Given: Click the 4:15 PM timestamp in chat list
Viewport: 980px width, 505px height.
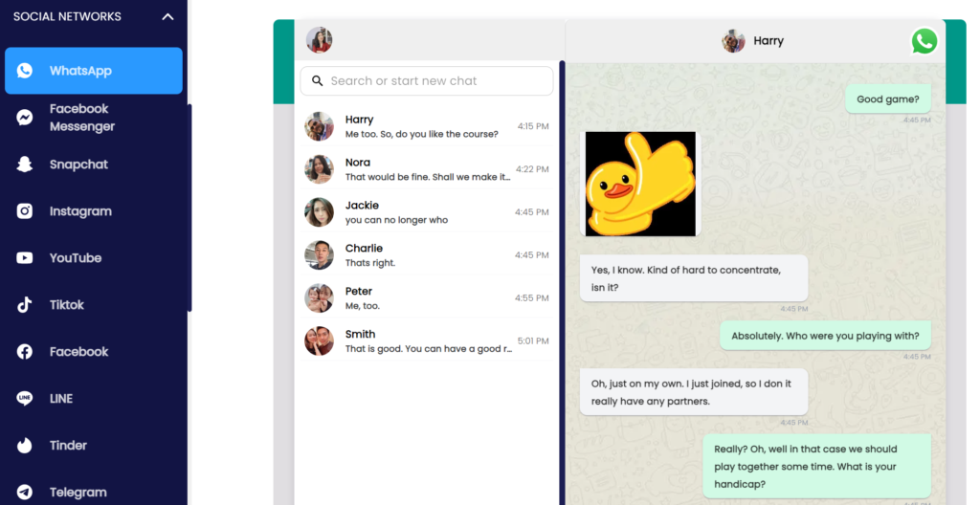Looking at the screenshot, I should coord(533,126).
